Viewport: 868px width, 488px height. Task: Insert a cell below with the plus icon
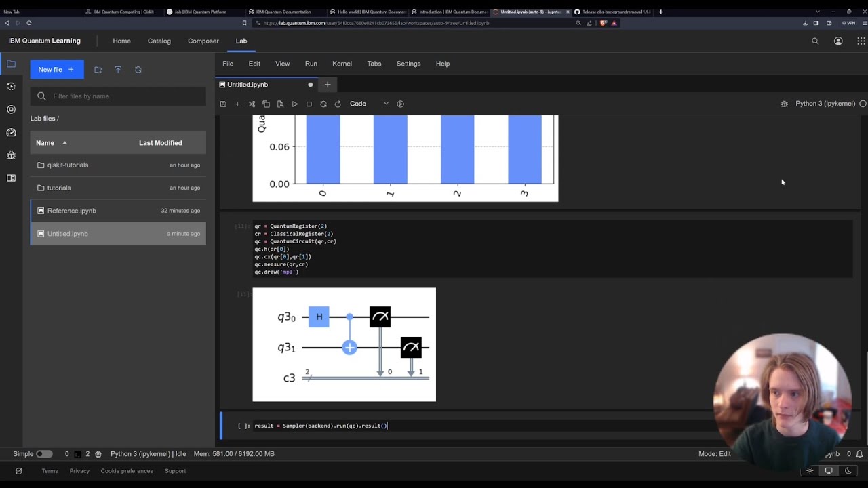237,104
